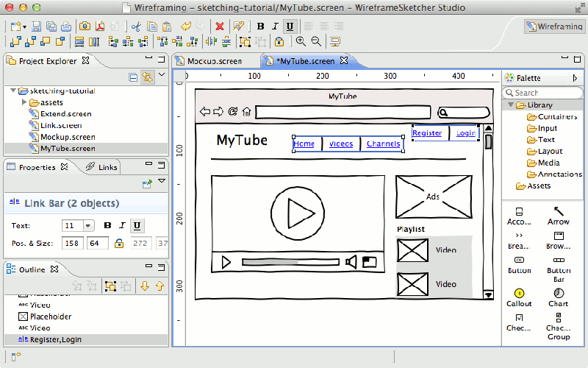
Task: Click the Print icon
Action: [x=66, y=26]
